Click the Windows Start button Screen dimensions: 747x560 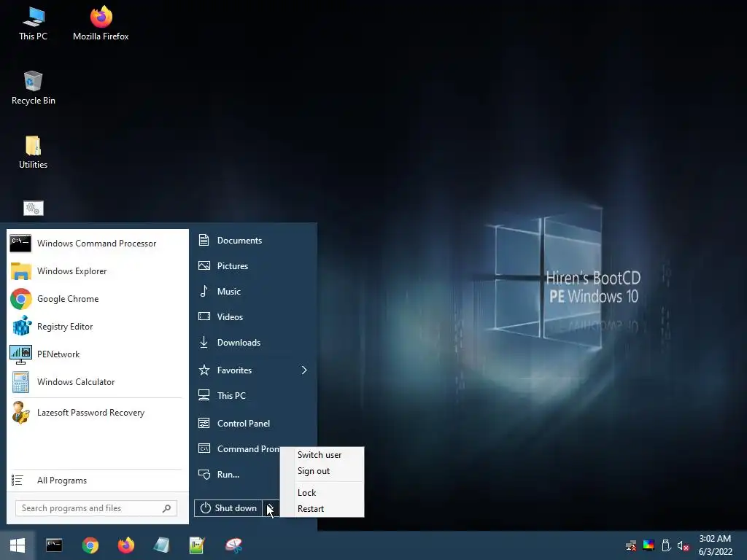[18, 545]
